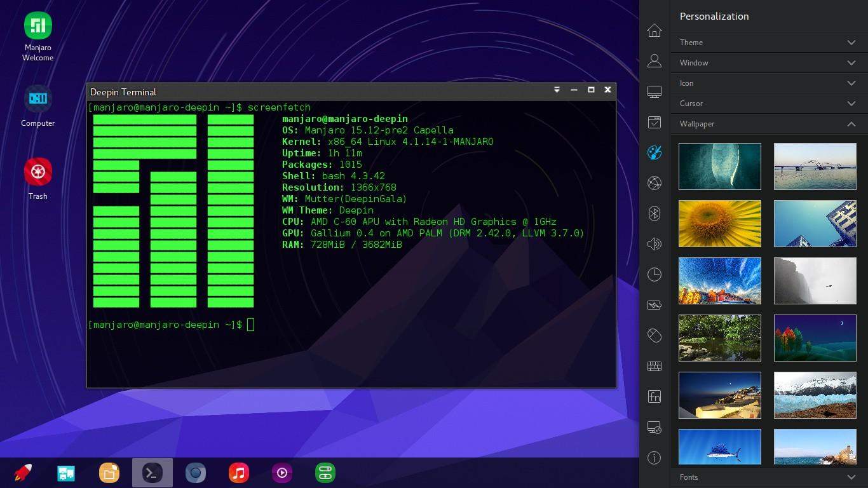Open Power settings via the battery icon
Viewport: 868px width, 488px height.
(x=654, y=305)
